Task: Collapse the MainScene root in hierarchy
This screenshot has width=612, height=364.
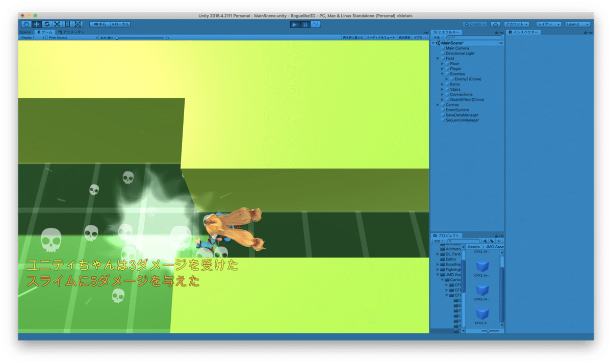Action: tap(433, 43)
